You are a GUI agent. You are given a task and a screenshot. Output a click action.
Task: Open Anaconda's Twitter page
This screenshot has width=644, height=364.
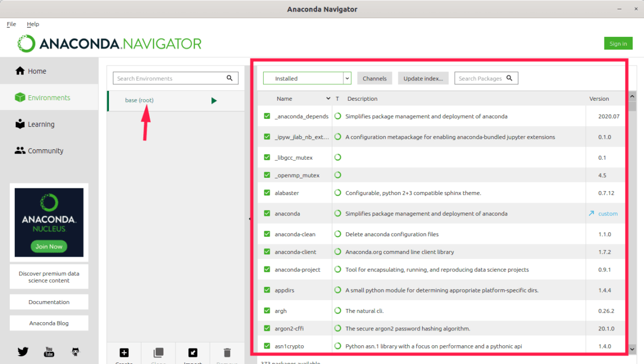tap(23, 351)
